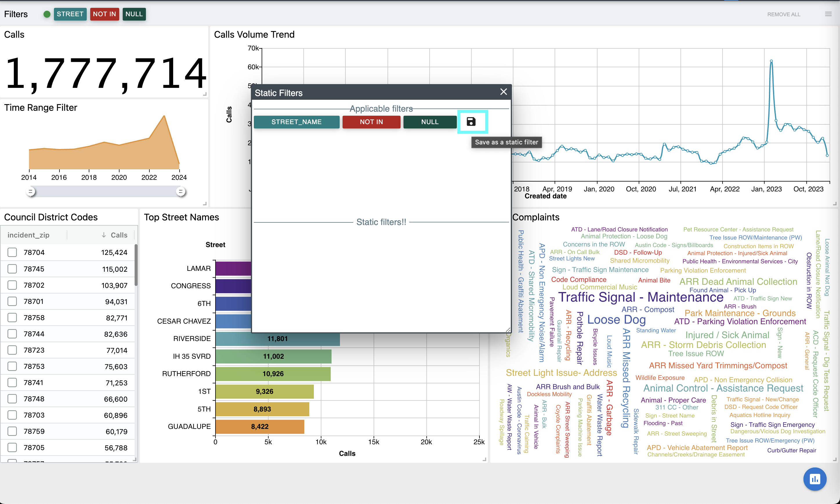Click the Calls column sort arrow
840x504 pixels.
[x=104, y=235]
